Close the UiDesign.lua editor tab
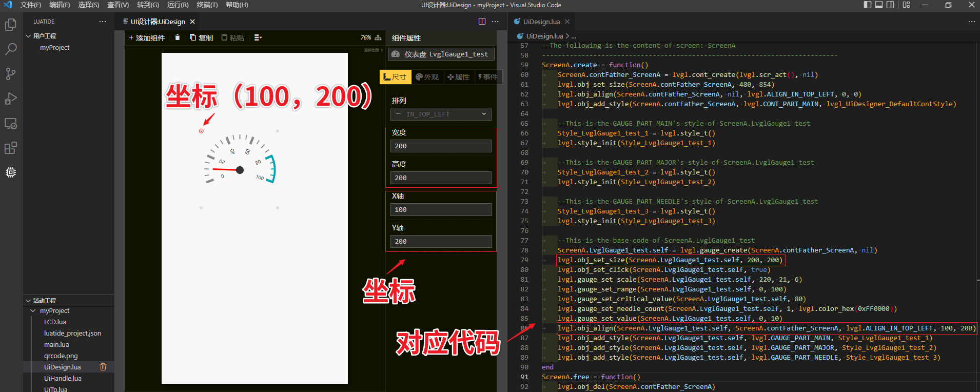980x392 pixels. click(567, 22)
